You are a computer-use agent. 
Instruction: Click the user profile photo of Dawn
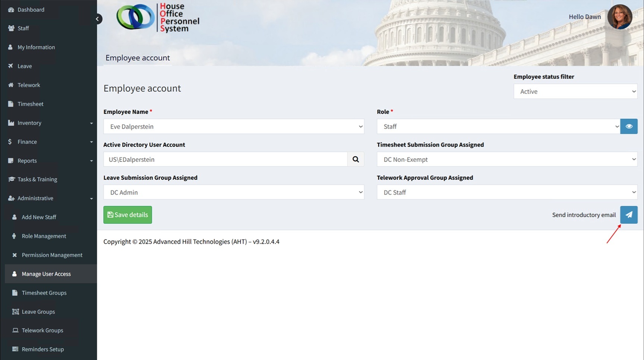[x=619, y=17]
